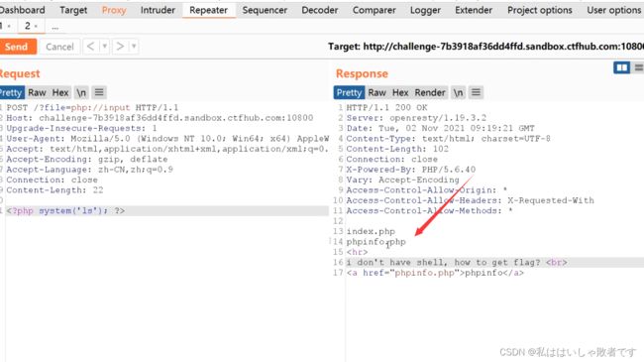644x362 pixels.
Task: Click Content-Type: text/html response header
Action: [448, 139]
